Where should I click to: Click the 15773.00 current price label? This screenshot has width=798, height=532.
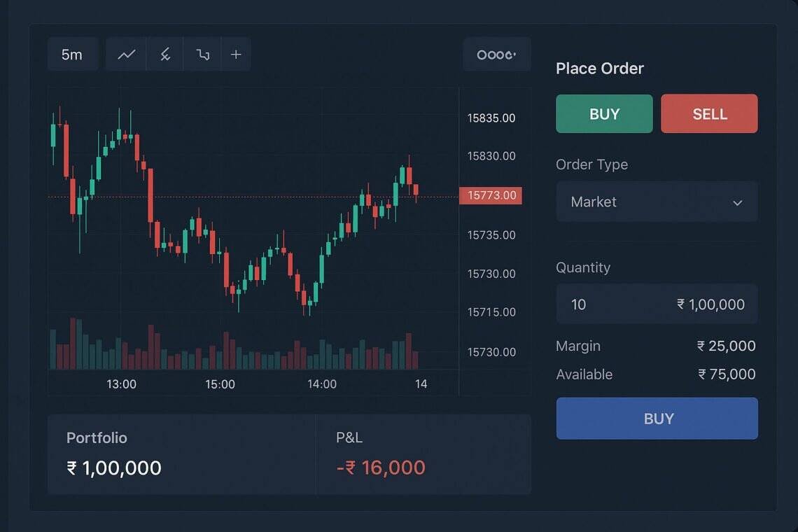tap(491, 195)
